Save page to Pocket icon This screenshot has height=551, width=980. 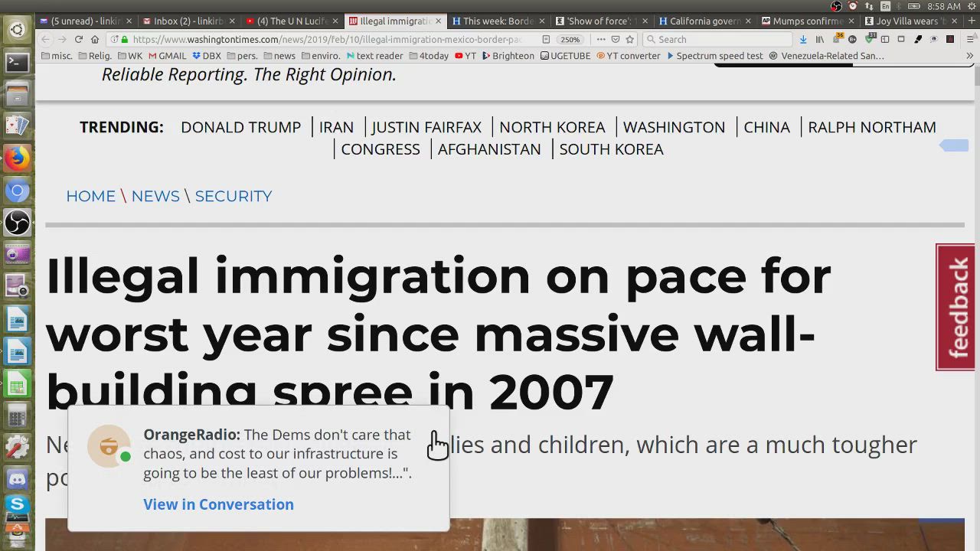tap(616, 39)
